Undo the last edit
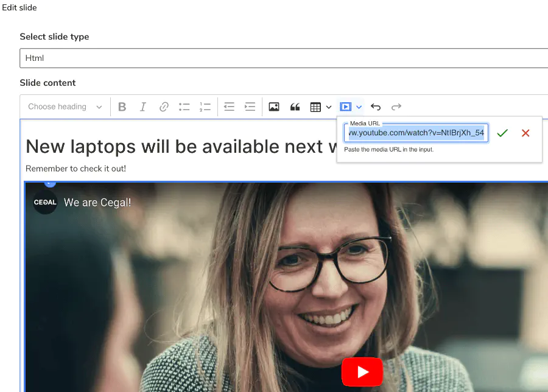The width and height of the screenshot is (548, 392). (x=376, y=107)
